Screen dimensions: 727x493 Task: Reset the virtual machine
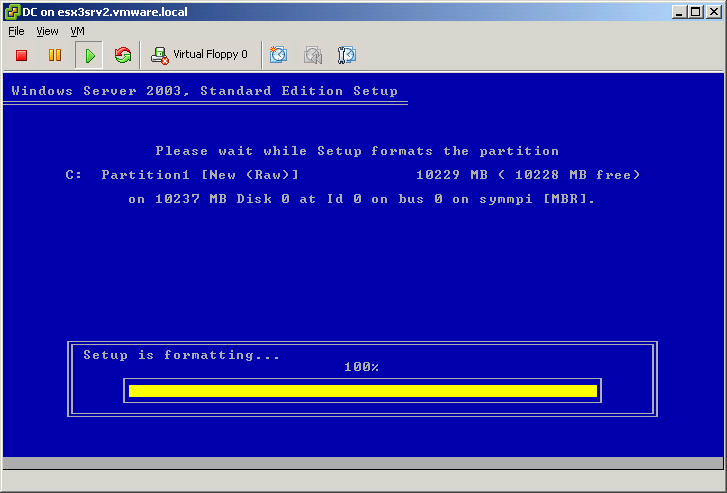point(123,55)
